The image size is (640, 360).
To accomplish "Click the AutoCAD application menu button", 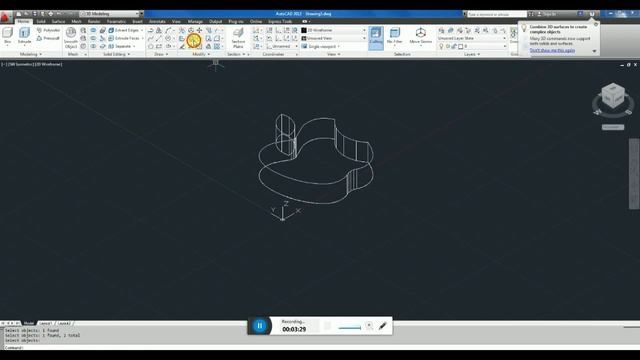I will [x=5, y=18].
